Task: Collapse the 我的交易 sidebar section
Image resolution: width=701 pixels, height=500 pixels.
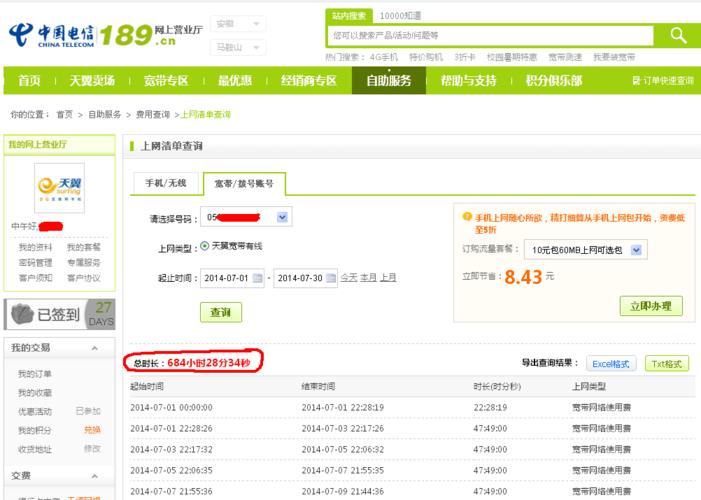Action: click(94, 348)
